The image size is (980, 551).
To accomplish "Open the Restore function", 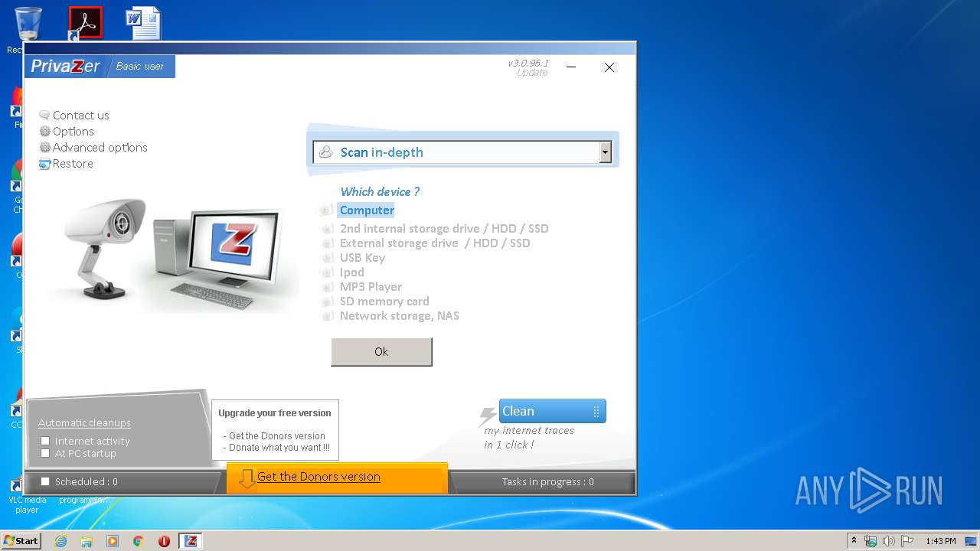I will [73, 164].
